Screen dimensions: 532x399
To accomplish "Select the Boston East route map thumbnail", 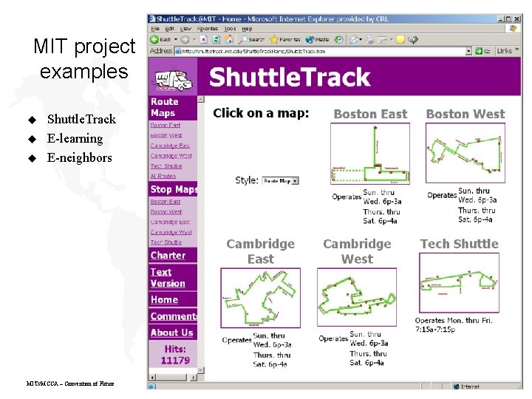I will [x=370, y=154].
